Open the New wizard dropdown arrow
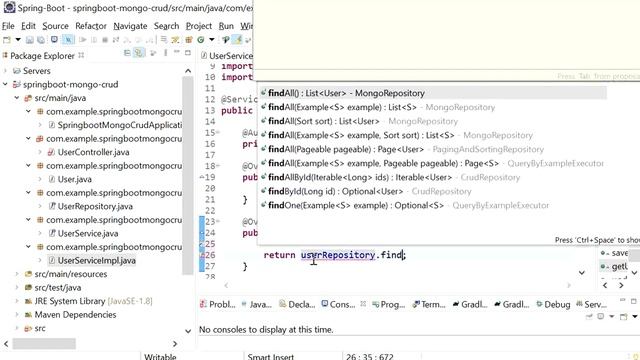The height and width of the screenshot is (360, 640). click(18, 40)
